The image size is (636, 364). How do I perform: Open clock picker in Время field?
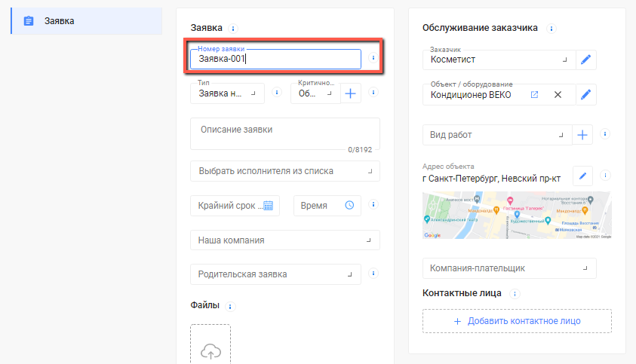pyautogui.click(x=349, y=205)
